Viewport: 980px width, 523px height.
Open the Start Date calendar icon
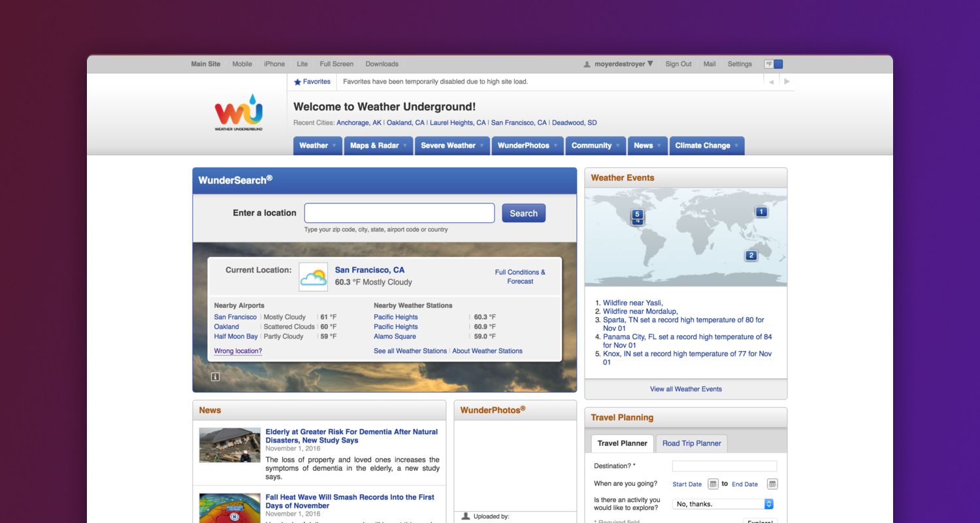point(713,484)
